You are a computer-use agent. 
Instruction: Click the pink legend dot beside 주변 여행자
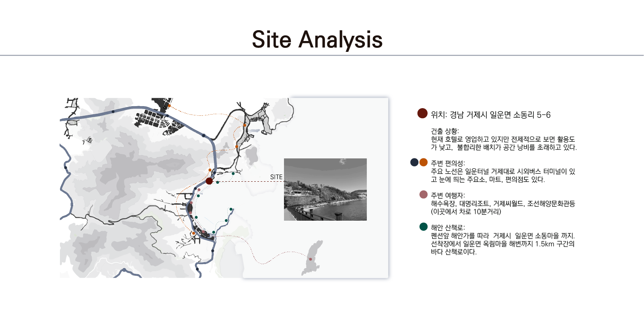424,195
